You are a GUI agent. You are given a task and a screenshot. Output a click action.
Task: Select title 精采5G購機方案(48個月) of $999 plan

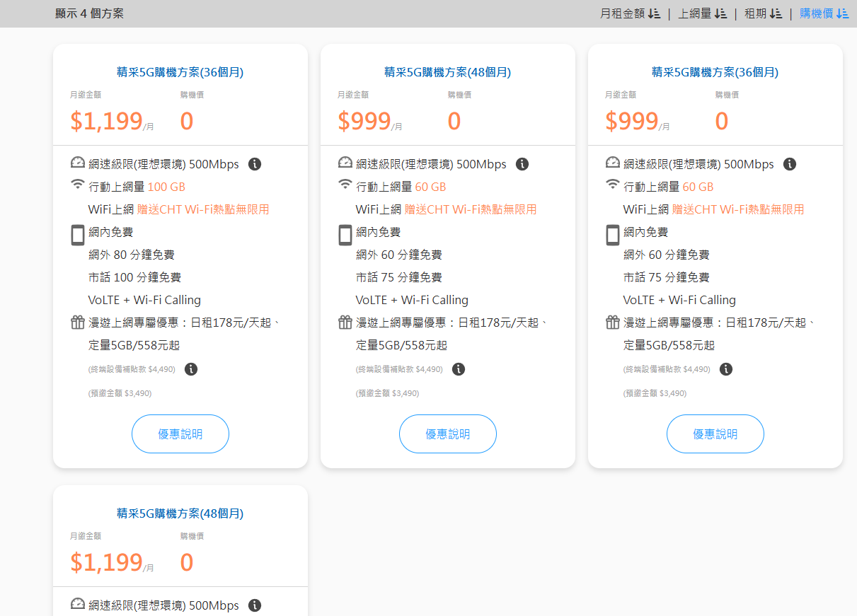448,72
